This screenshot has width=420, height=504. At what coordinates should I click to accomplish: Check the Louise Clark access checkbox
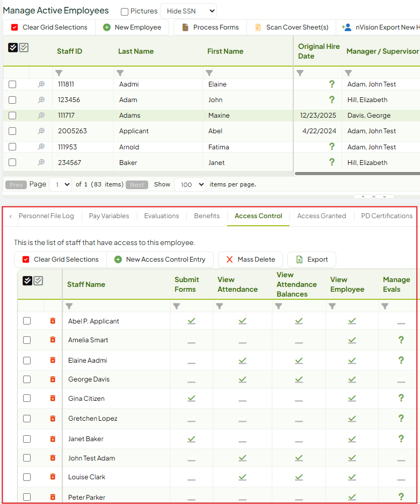tap(27, 477)
